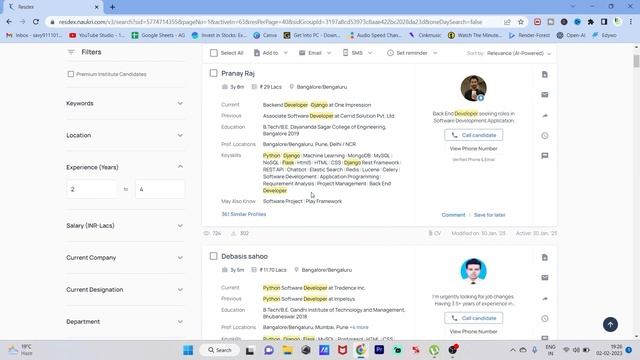Viewport: 640px width, 360px height.
Task: Open YouTube Studio bookmark
Action: [x=97, y=35]
